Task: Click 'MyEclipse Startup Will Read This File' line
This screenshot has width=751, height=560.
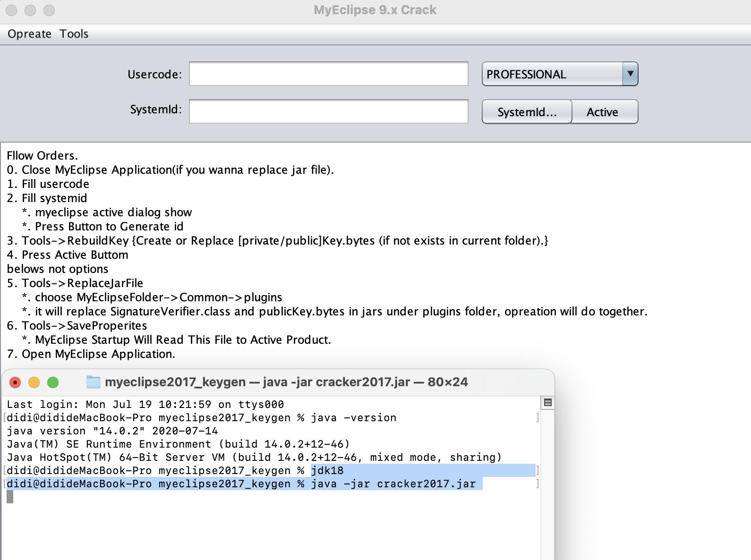Action: (x=177, y=339)
